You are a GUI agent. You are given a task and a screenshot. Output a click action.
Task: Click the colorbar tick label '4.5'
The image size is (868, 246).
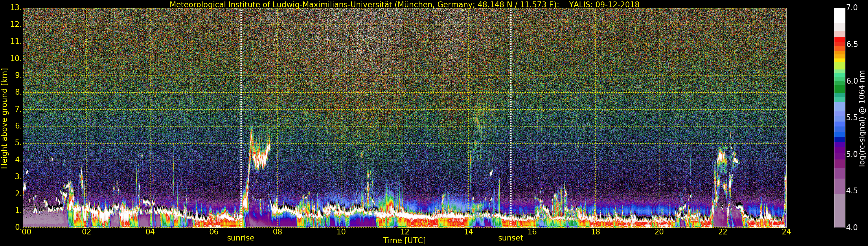[852, 191]
